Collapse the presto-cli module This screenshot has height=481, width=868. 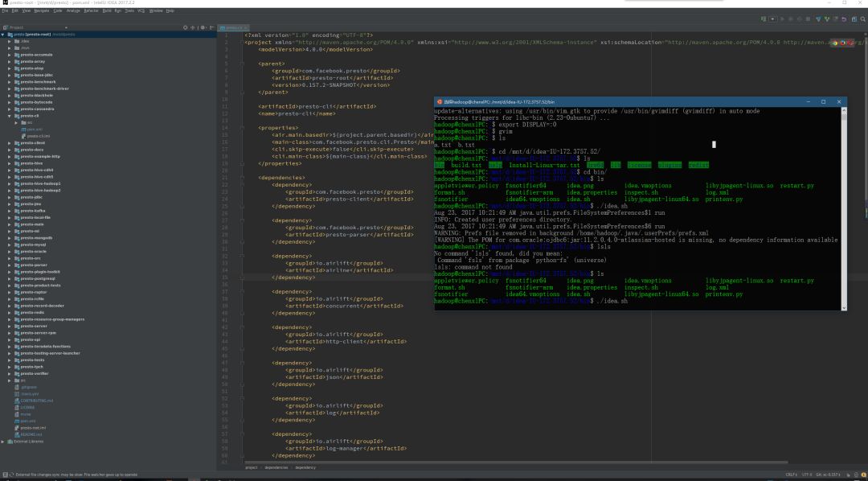[10, 116]
